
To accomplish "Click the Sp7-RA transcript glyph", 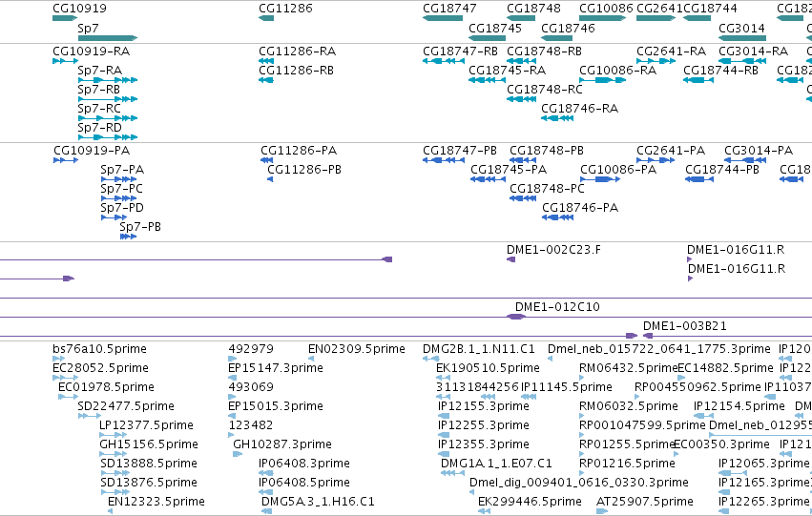I will click(x=107, y=80).
